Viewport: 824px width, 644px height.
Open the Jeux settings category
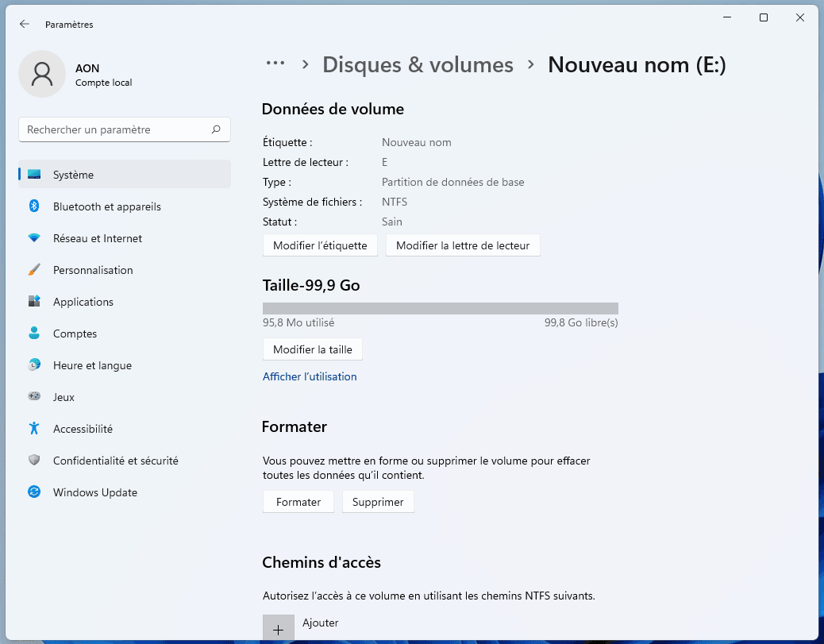125,396
